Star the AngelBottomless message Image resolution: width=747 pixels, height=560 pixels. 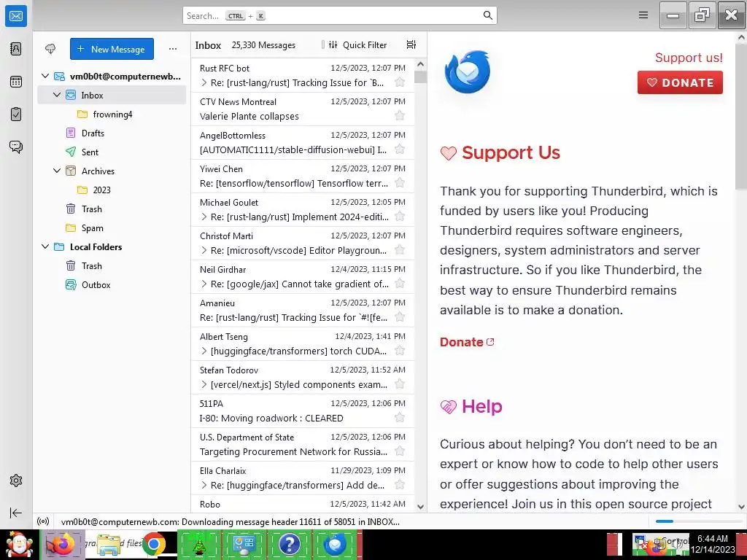400,149
